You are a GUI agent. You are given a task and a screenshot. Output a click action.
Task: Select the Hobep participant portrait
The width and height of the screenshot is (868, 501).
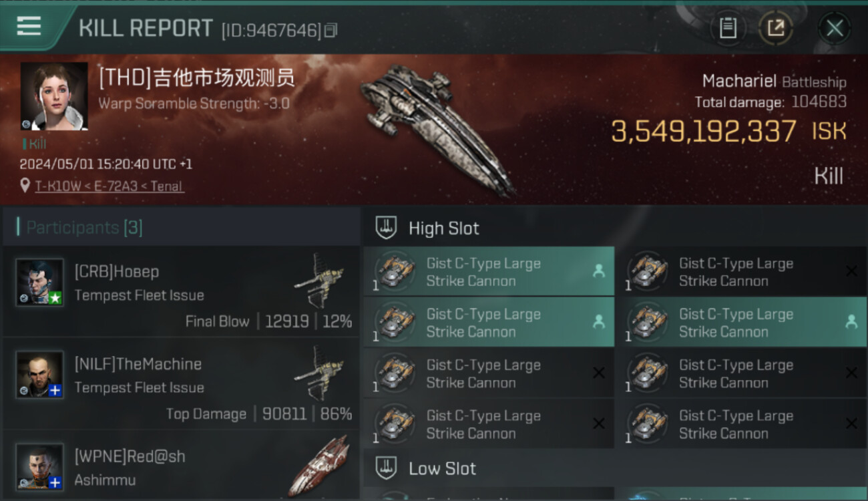coord(40,282)
